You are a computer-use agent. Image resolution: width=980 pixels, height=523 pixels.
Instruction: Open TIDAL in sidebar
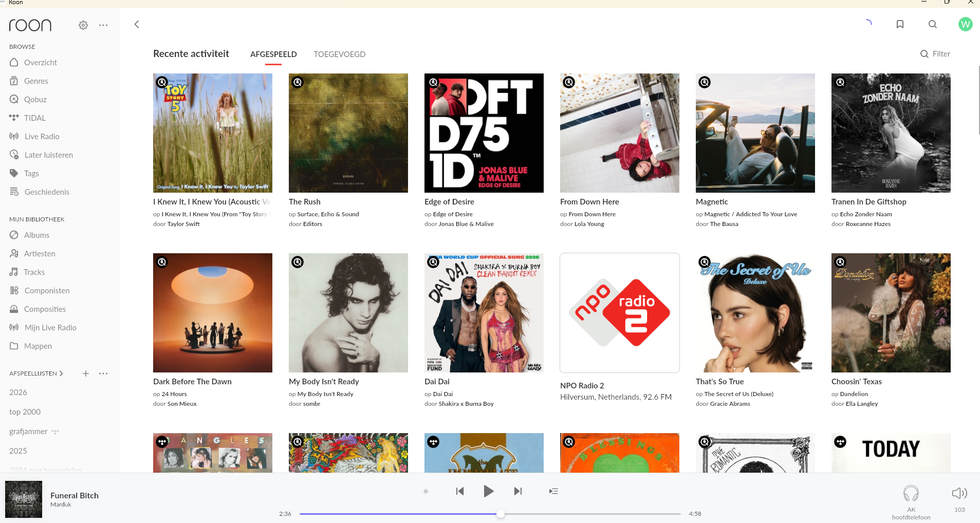35,118
